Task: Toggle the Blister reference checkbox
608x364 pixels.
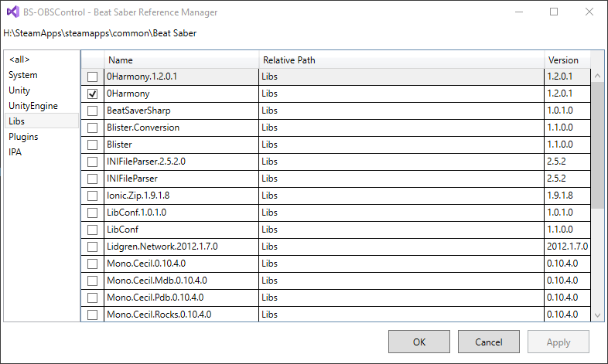Action: point(92,145)
